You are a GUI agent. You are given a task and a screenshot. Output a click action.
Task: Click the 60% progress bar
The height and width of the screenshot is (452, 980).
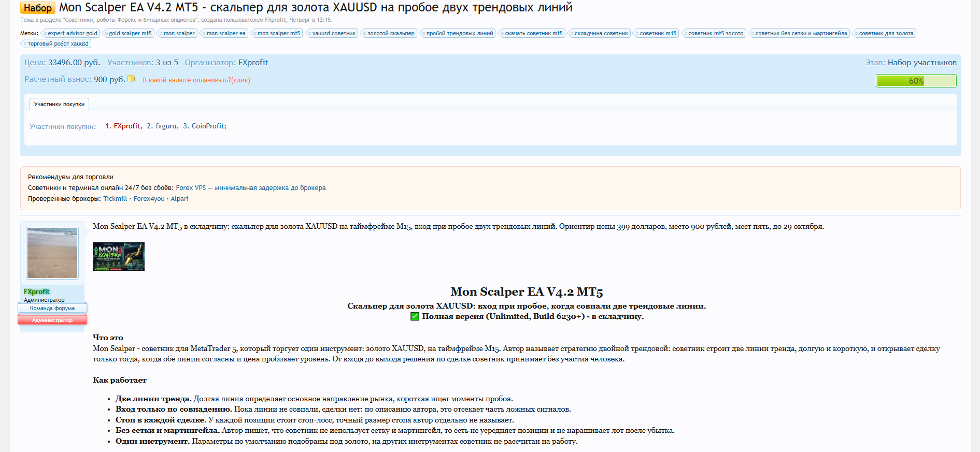[x=916, y=81]
